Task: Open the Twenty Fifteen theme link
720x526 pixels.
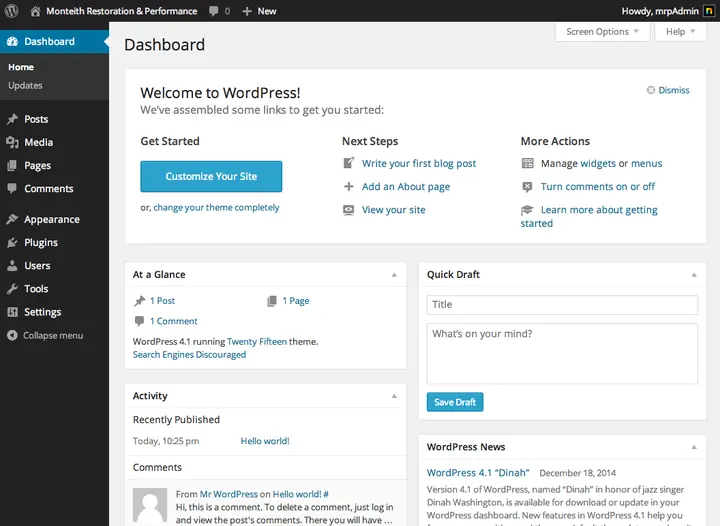Action: (x=257, y=341)
